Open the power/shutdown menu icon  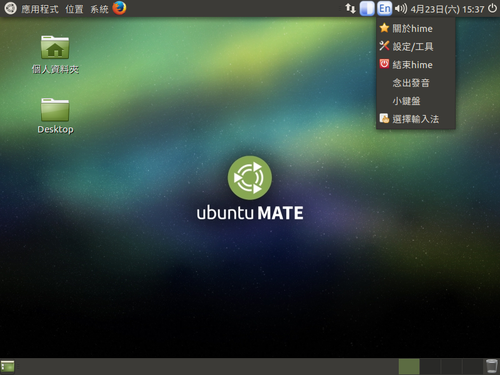click(492, 8)
